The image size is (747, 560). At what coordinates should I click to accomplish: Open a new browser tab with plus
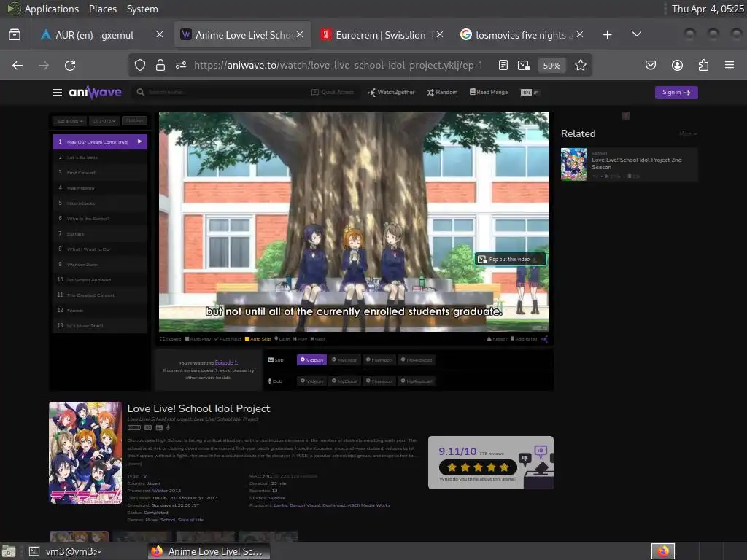click(x=607, y=35)
